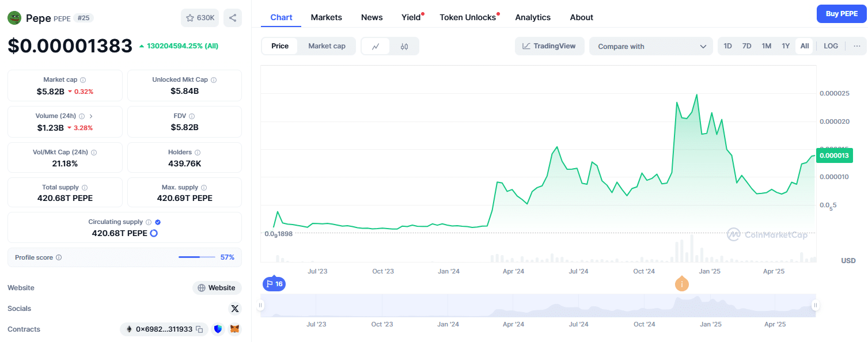Switch to line chart view
This screenshot has width=868, height=342.
pyautogui.click(x=376, y=46)
